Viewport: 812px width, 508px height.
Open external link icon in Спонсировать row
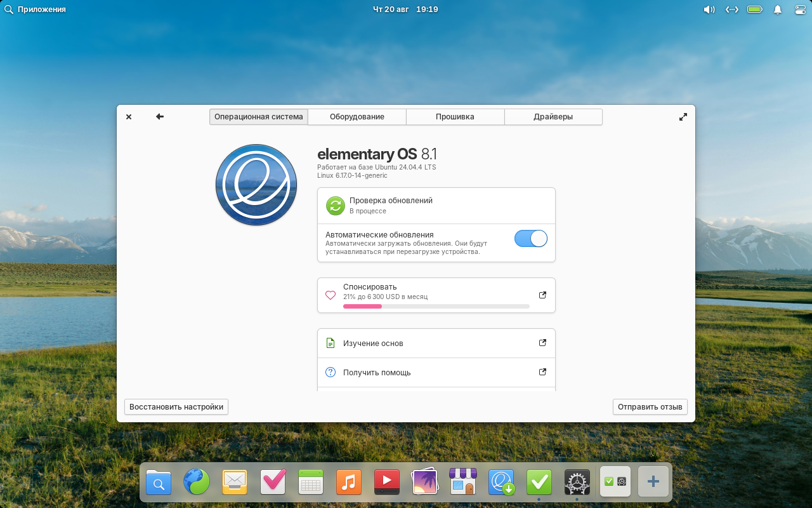pos(542,295)
